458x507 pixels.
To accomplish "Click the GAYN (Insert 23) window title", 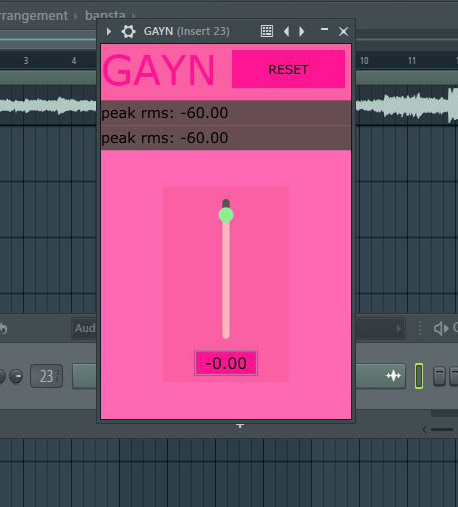I will [187, 31].
